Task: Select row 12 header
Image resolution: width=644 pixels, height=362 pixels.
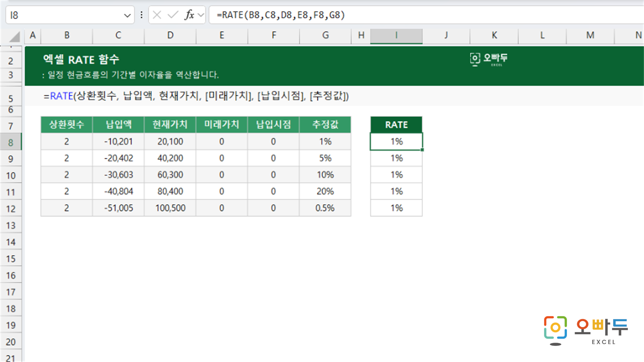Action: point(11,208)
